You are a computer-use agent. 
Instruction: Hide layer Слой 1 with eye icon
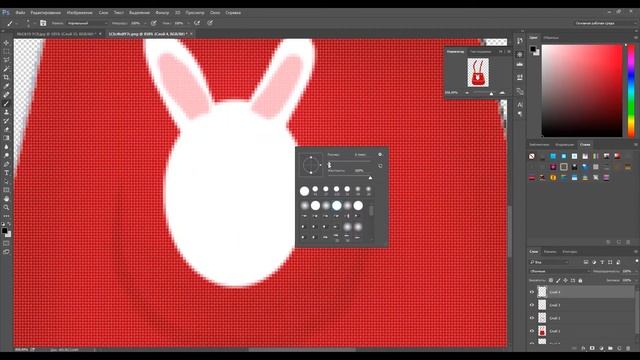[x=532, y=331]
